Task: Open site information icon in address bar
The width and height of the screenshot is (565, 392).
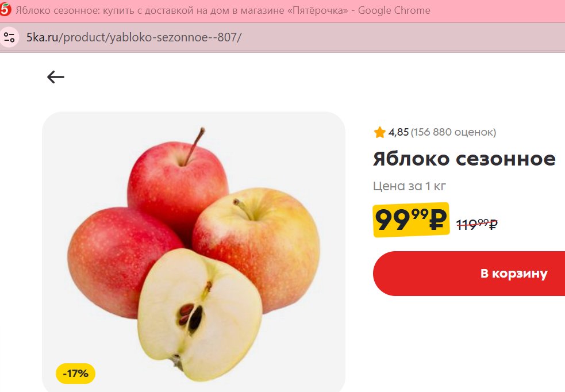Action: pyautogui.click(x=9, y=37)
